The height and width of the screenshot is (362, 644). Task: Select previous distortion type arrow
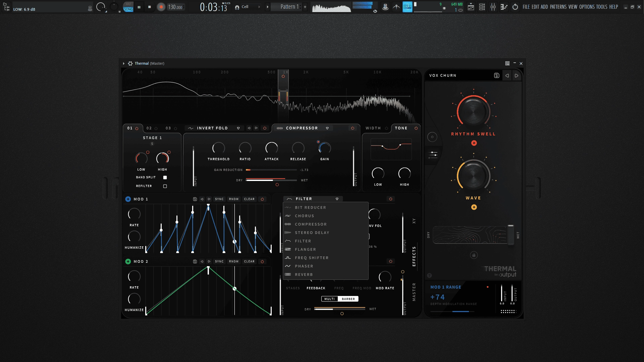pos(249,128)
